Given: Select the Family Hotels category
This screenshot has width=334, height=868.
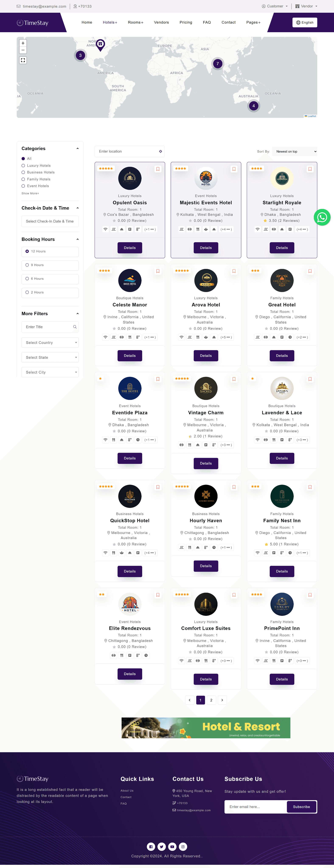Looking at the screenshot, I should pyautogui.click(x=23, y=179).
